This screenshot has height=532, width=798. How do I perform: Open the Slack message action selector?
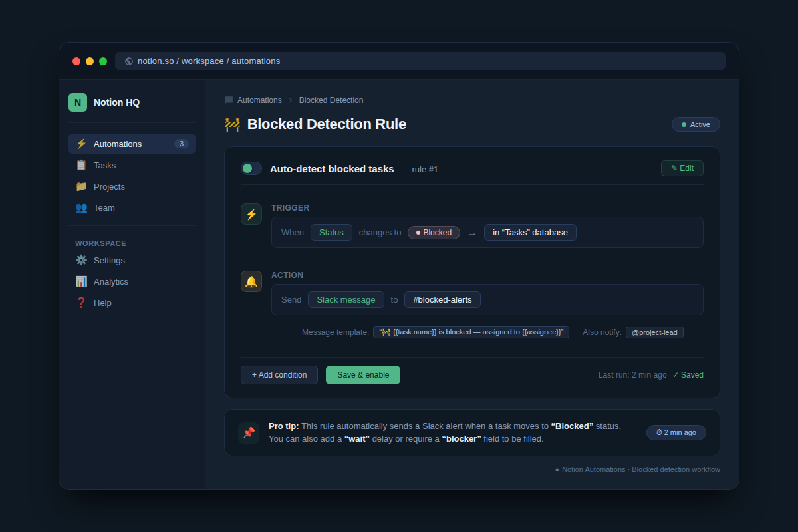pyautogui.click(x=346, y=300)
